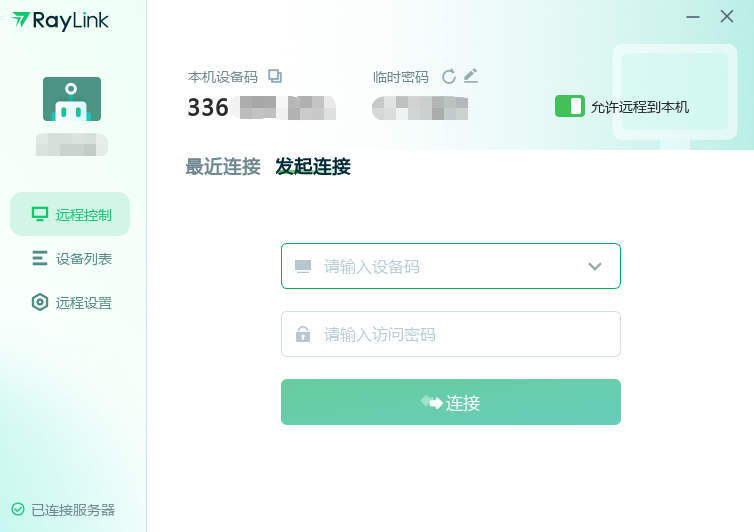Open 设备列表 in sidebar
This screenshot has height=532, width=754.
point(70,259)
